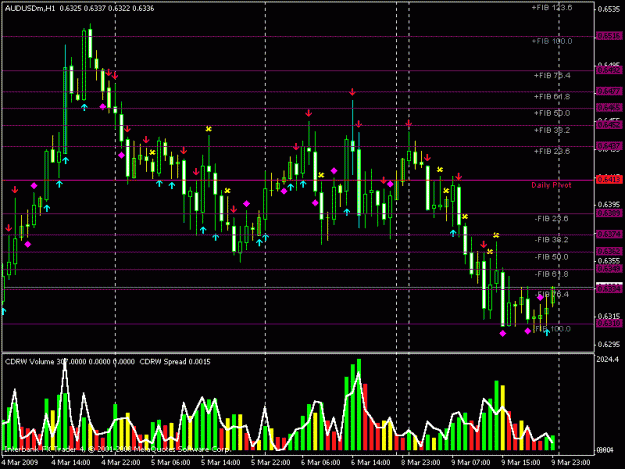
Task: Click the magenta 0.6452 price tag
Action: [x=609, y=125]
